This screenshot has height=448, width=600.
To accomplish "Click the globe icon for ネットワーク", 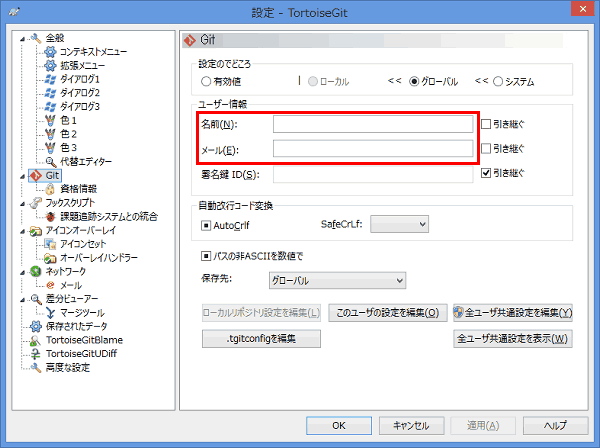I will click(x=36, y=271).
